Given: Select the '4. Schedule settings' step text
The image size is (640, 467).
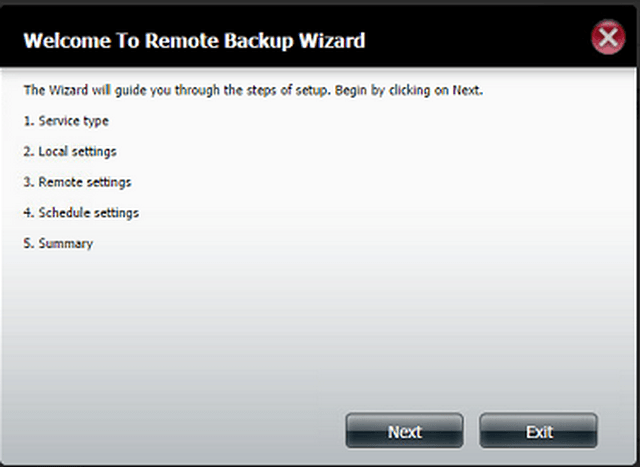Looking at the screenshot, I should [81, 213].
